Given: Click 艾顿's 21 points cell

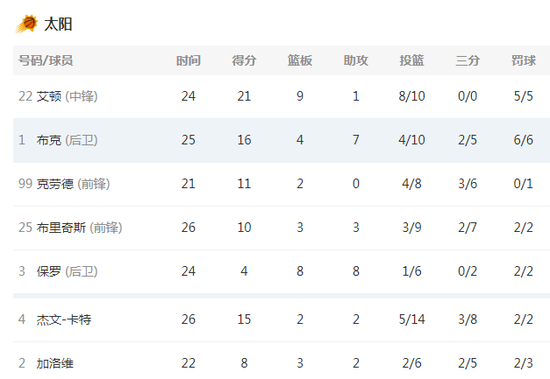Looking at the screenshot, I should coord(244,96).
